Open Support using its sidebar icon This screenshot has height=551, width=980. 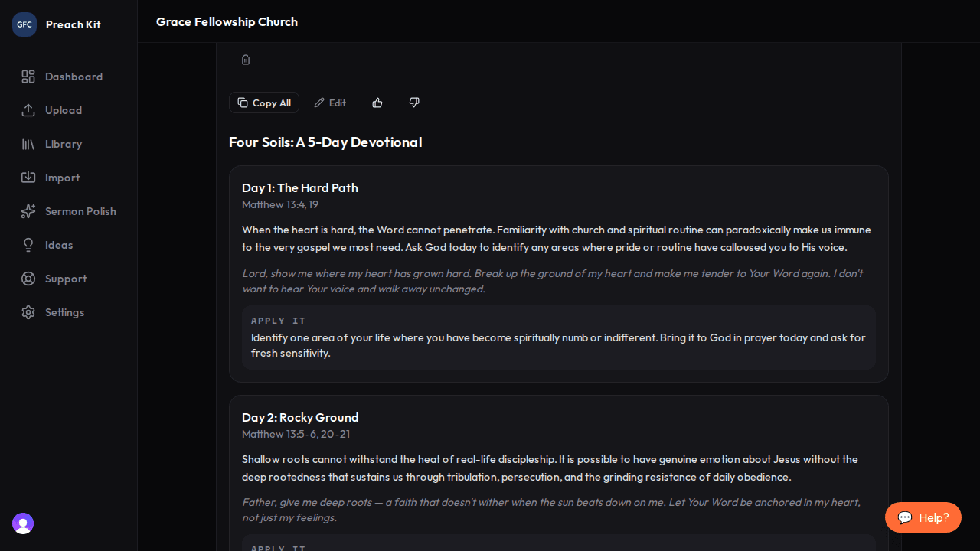coord(28,279)
